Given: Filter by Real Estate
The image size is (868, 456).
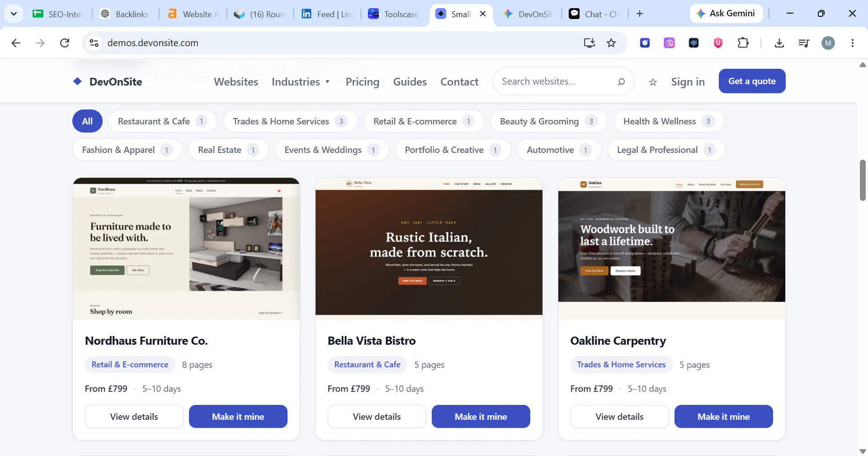Looking at the screenshot, I should click(x=229, y=150).
